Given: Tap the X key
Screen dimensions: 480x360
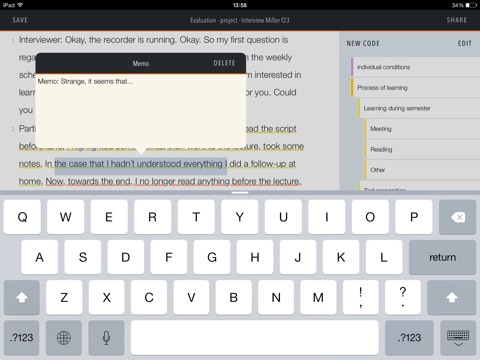Looking at the screenshot, I should pos(107,297).
